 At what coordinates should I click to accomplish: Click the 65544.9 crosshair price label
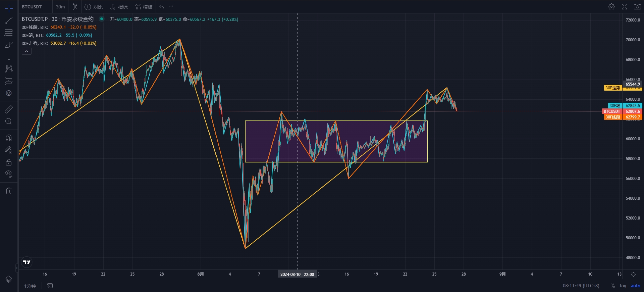coord(633,84)
